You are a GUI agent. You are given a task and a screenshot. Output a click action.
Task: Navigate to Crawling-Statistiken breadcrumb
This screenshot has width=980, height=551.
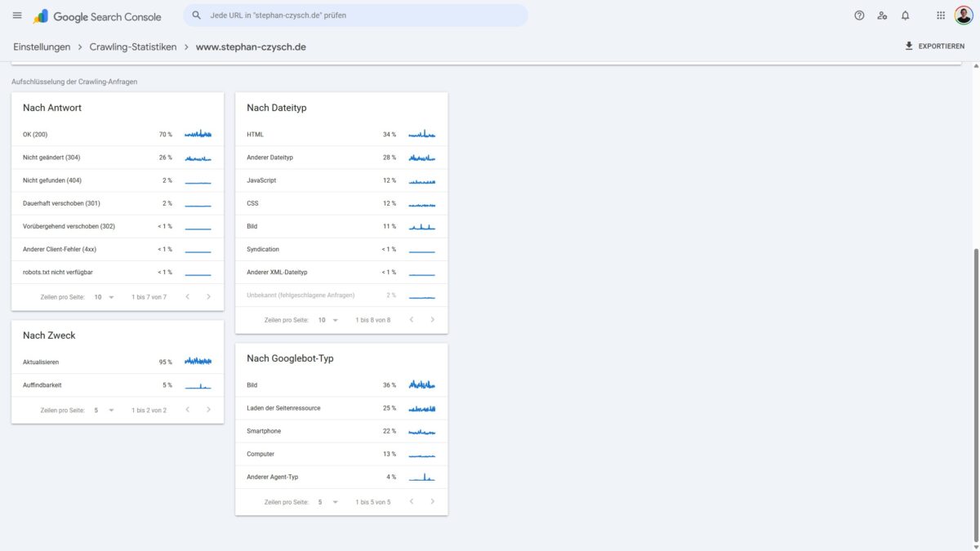[133, 47]
